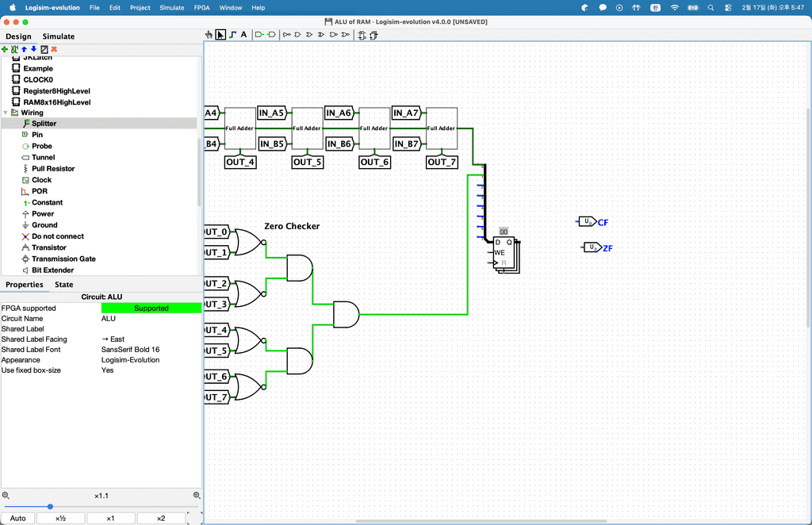Screen dimensions: 812x525
Task: Click the zoom level slider handle
Action: [x=50, y=506]
